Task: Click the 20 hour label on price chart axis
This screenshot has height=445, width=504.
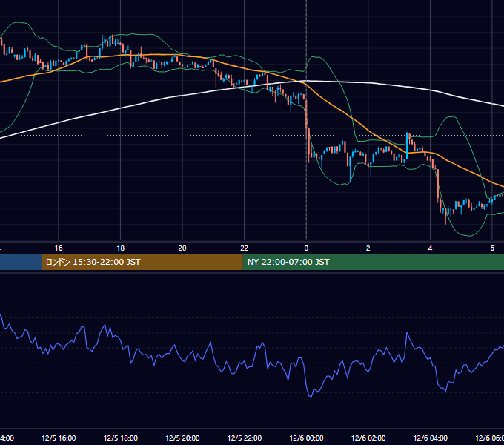Action: [x=182, y=248]
